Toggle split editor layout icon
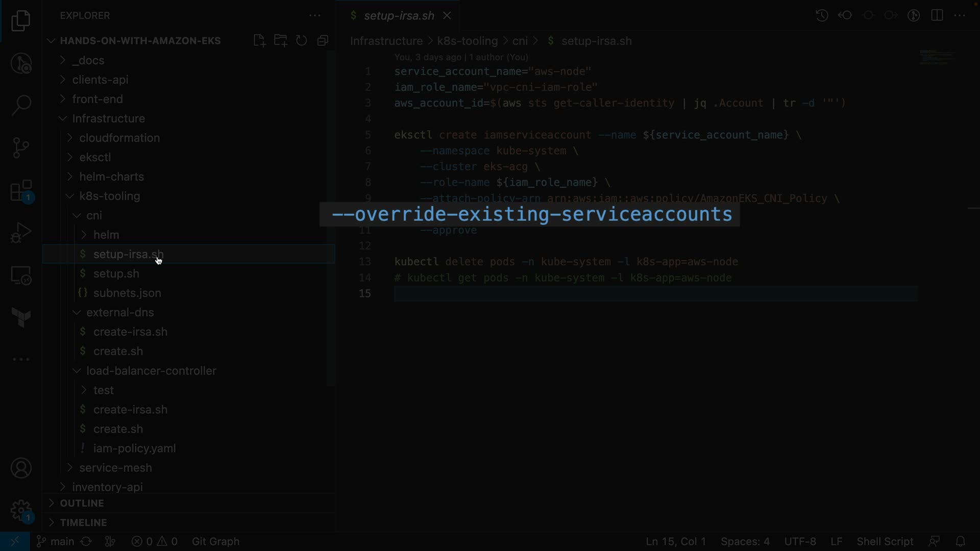The width and height of the screenshot is (980, 551). pyautogui.click(x=937, y=15)
